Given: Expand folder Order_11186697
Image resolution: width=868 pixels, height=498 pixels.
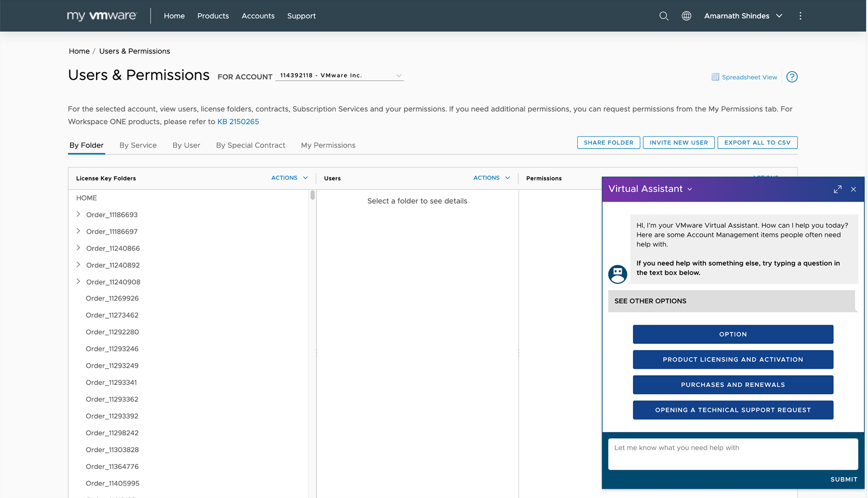Looking at the screenshot, I should pyautogui.click(x=78, y=231).
